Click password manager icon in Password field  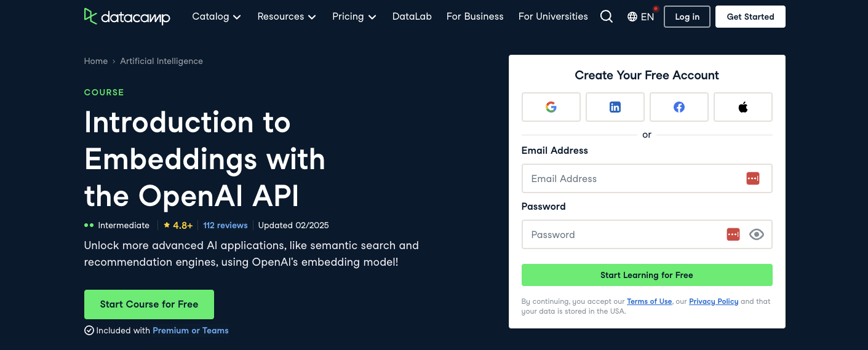click(733, 234)
